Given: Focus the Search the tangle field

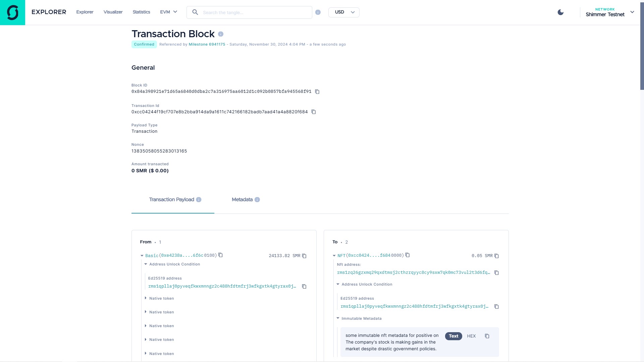Looking at the screenshot, I should coord(255,12).
